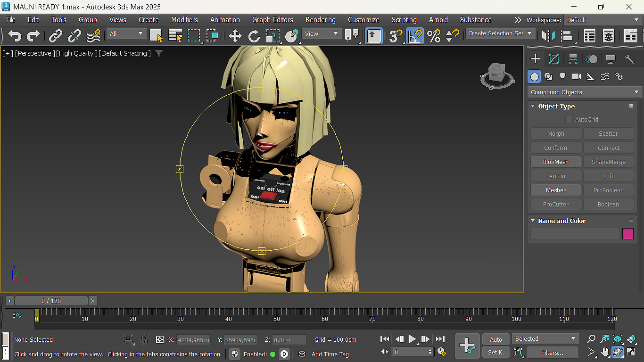Open the key Filters... dialog

click(553, 352)
